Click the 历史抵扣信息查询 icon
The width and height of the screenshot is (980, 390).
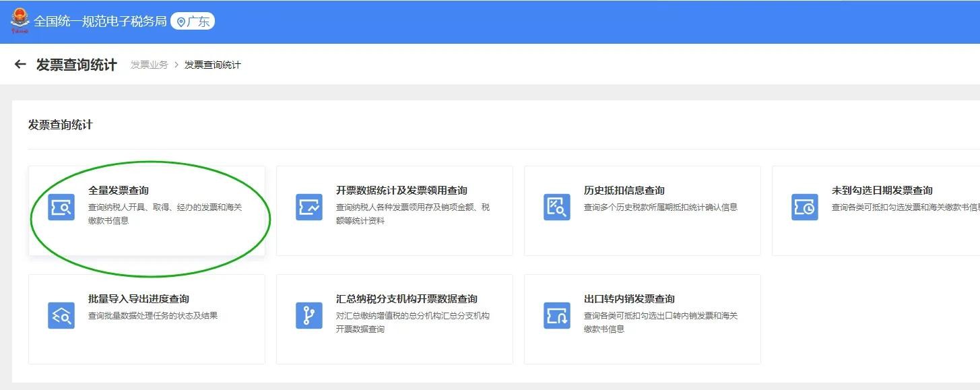(x=557, y=207)
